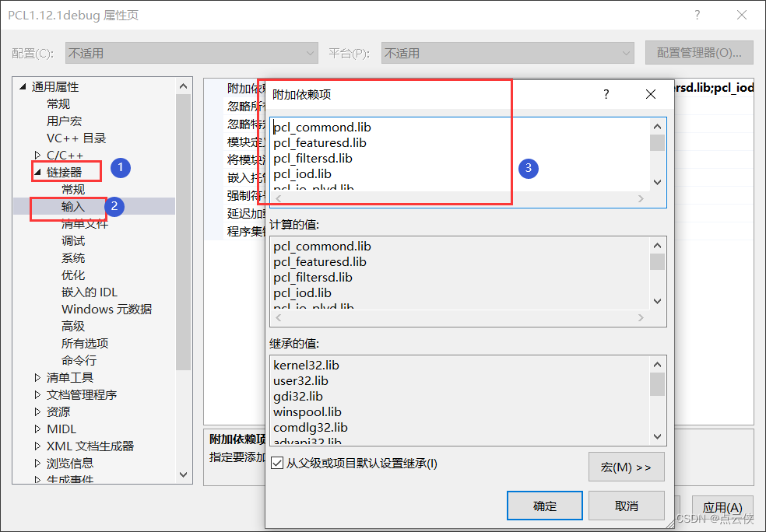Select 调试 under 链接器
Viewport: 766px width, 532px height.
73,240
